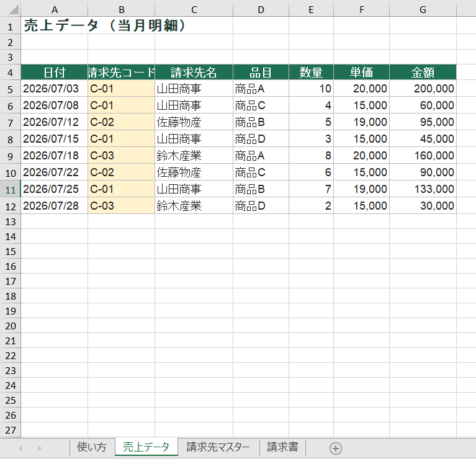Open the 請求先マスター sheet tab
The width and height of the screenshot is (476, 459).
[218, 447]
